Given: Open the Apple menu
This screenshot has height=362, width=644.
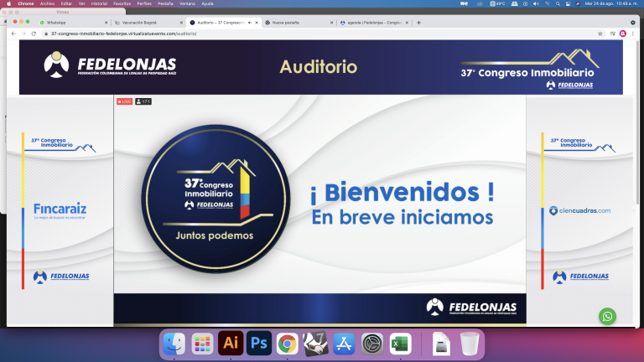Looking at the screenshot, I should tap(8, 3).
